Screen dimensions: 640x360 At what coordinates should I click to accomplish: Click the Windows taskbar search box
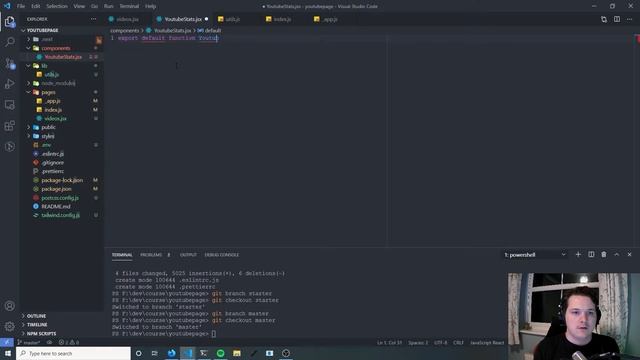[x=73, y=353]
